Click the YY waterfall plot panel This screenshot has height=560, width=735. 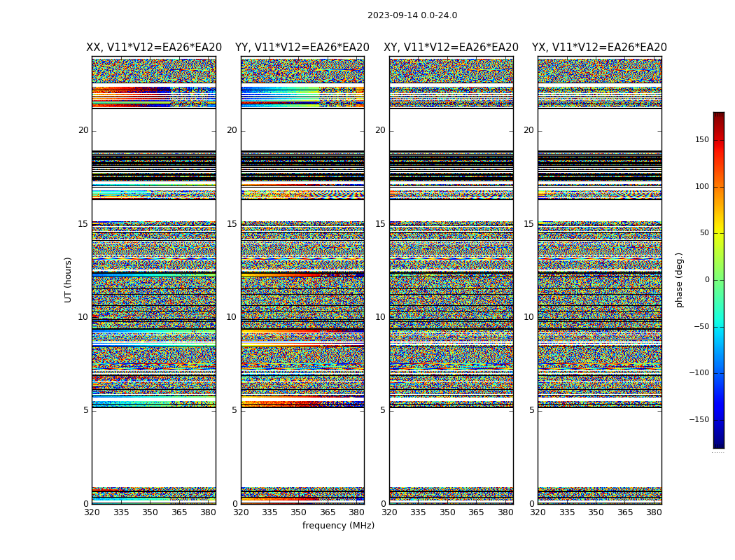pos(303,280)
